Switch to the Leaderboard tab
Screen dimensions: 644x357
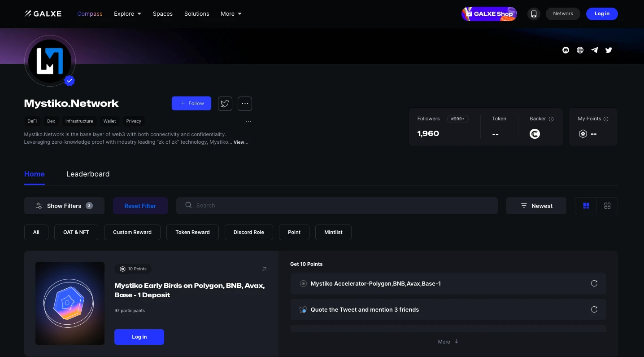click(x=88, y=174)
